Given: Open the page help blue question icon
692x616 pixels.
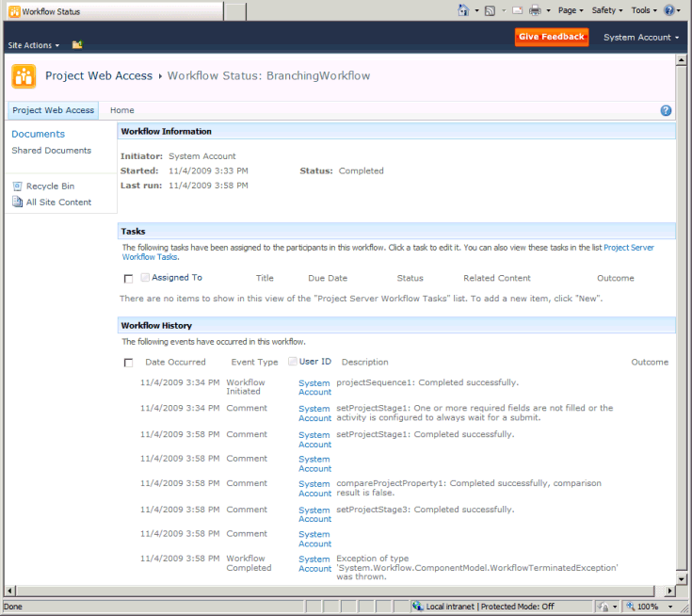Looking at the screenshot, I should [666, 110].
